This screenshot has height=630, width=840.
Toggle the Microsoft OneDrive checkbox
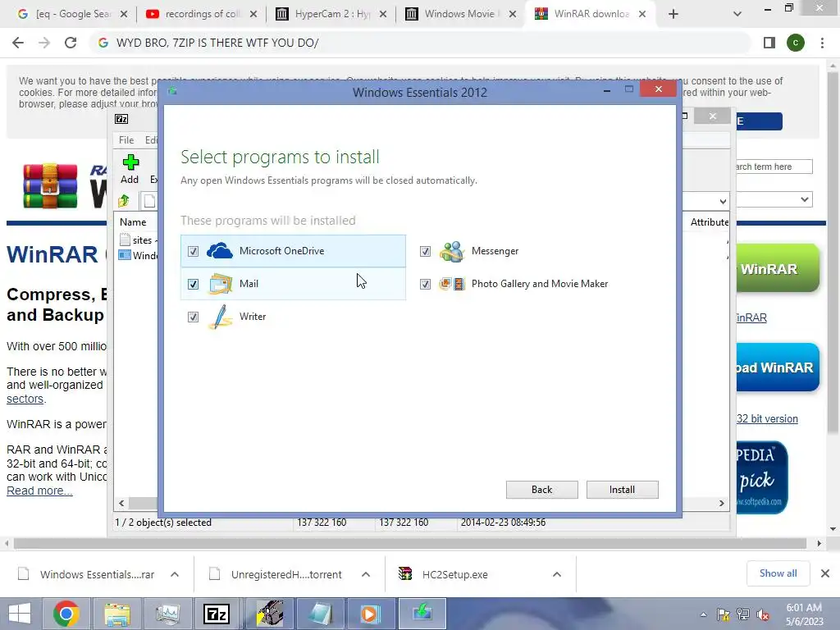[x=194, y=251]
